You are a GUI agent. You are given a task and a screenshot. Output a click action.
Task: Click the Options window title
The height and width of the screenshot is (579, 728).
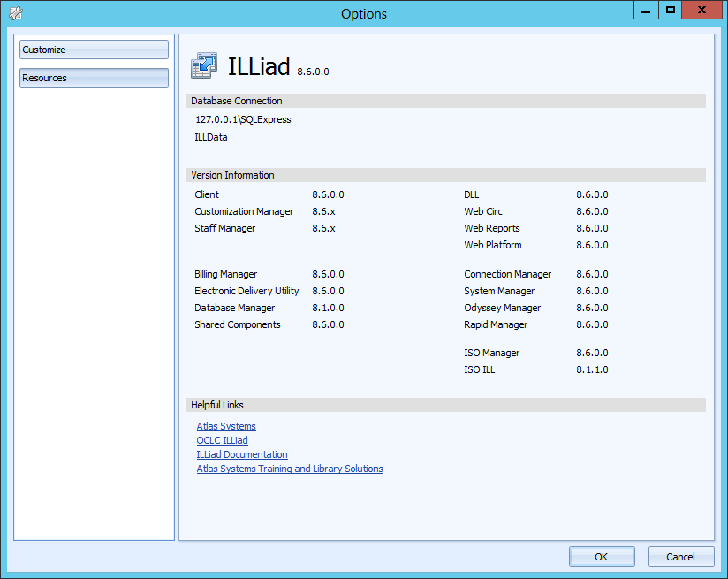click(x=364, y=14)
